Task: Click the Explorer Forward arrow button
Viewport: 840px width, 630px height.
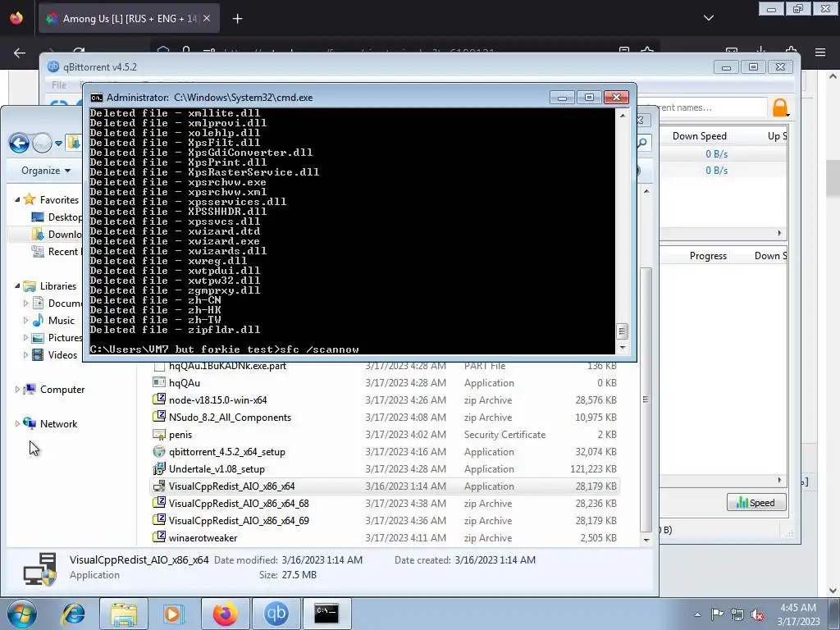Action: pos(42,143)
